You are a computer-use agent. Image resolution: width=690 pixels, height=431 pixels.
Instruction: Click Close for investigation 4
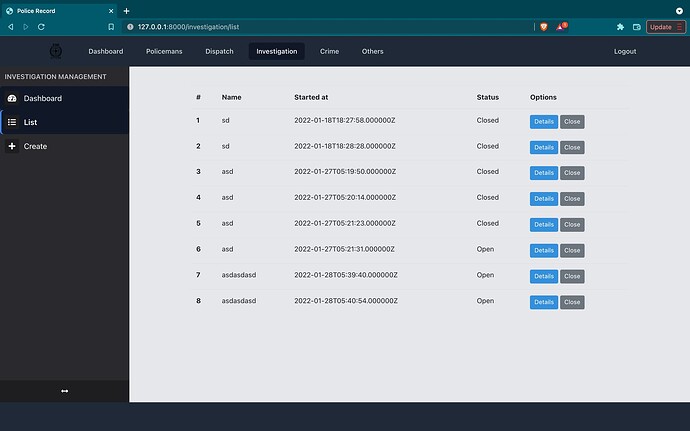[572, 199]
